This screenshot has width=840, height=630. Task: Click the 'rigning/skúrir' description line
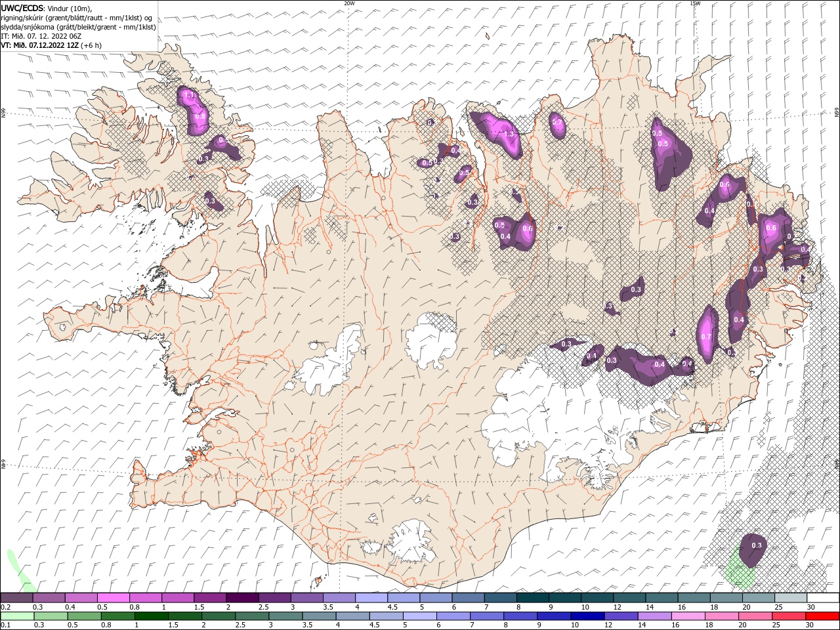pyautogui.click(x=77, y=18)
